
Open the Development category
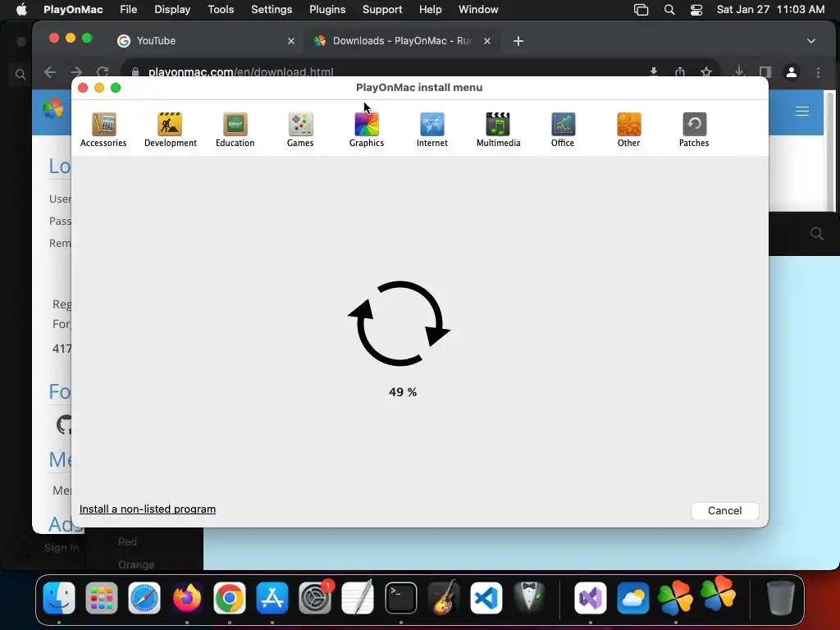(171, 130)
